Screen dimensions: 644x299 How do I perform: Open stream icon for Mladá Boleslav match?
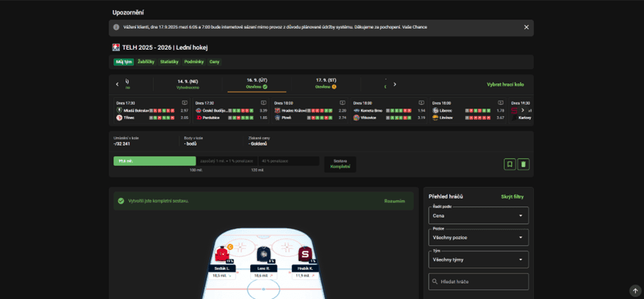pyautogui.click(x=185, y=103)
